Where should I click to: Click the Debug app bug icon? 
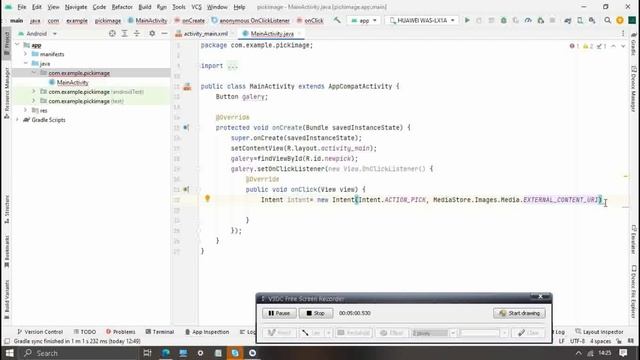click(504, 20)
